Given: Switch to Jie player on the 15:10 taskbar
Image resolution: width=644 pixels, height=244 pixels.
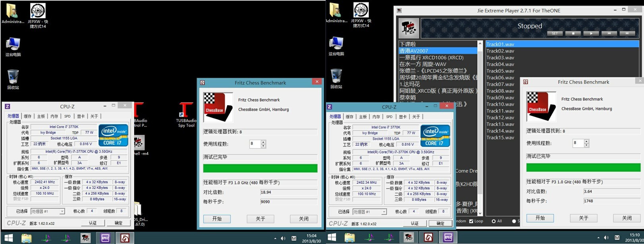Looking at the screenshot, I should pyautogui.click(x=409, y=238).
